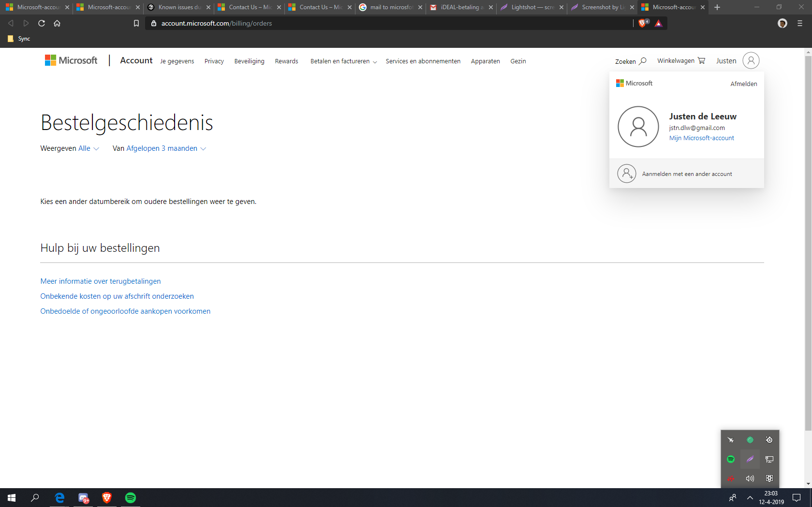Open the Apparaten menu item
The height and width of the screenshot is (507, 812).
pyautogui.click(x=485, y=61)
